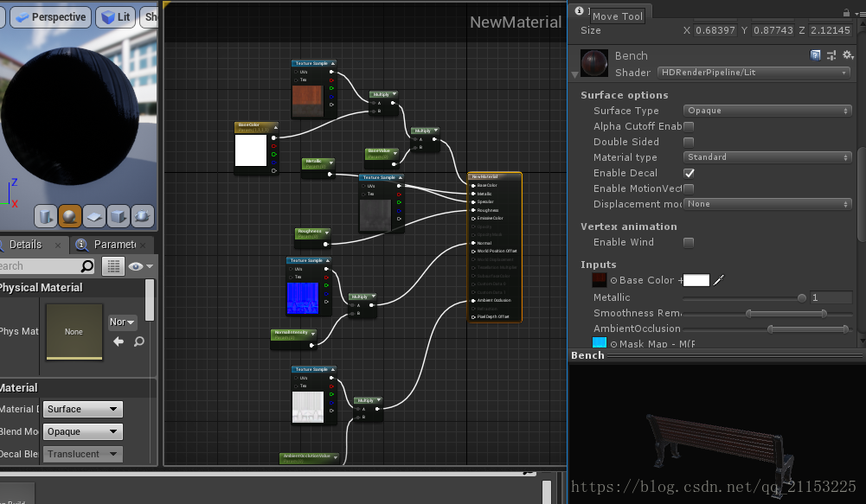Open the Bench material preset icon

831,54
